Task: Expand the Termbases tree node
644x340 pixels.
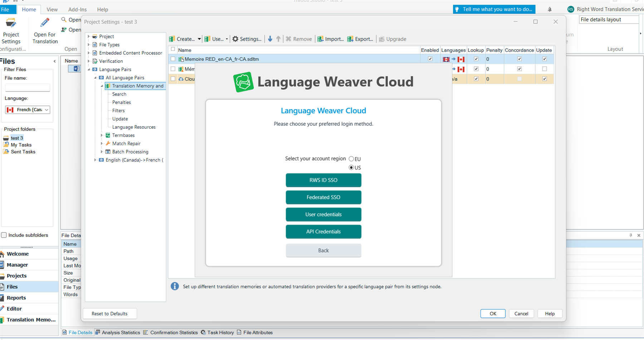Action: [102, 135]
